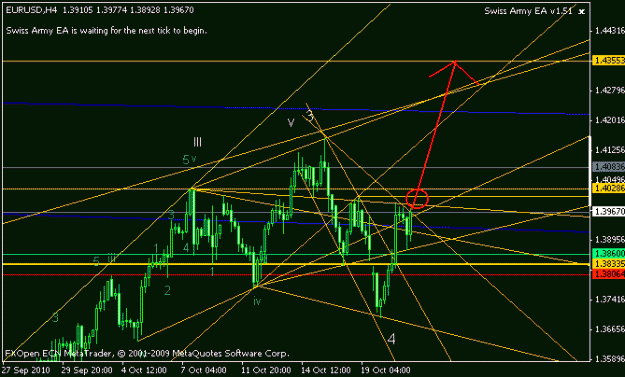Select the yellow 1.43553 price tag

(609, 61)
